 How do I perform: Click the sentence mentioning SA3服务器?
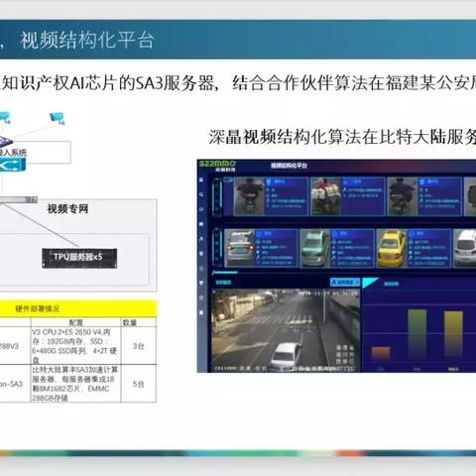[238, 83]
